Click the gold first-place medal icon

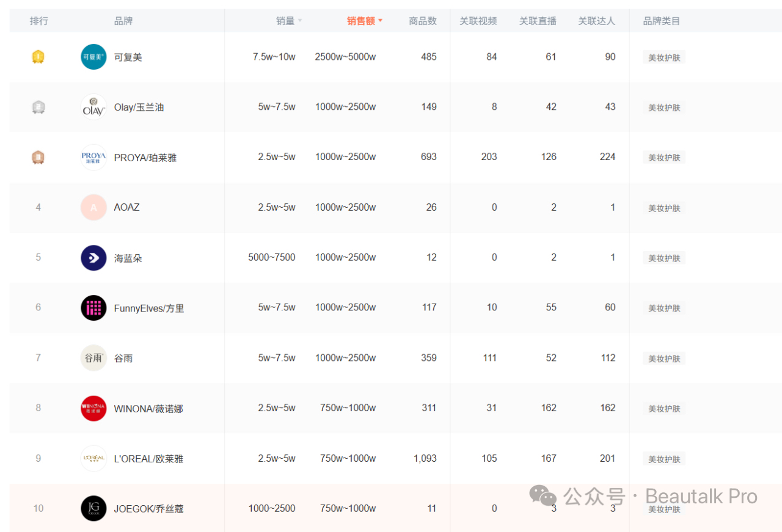tap(38, 57)
